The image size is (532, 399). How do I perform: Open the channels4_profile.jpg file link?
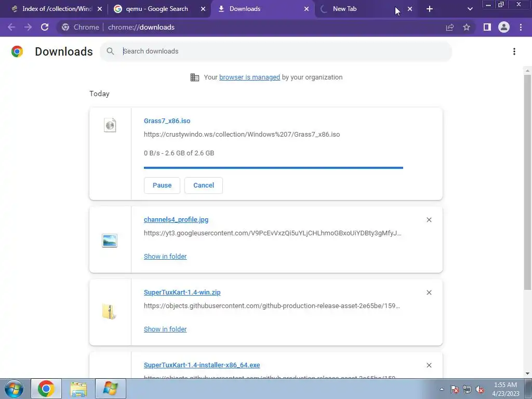click(176, 220)
